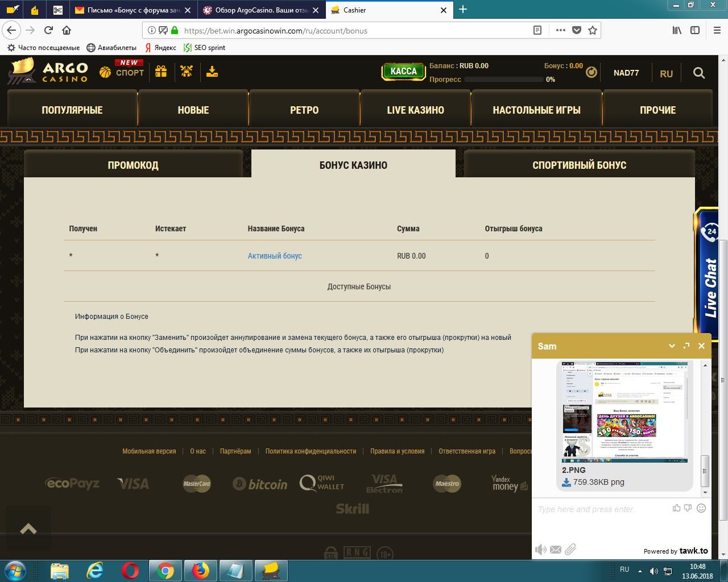Open the site search magnifier
This screenshot has height=582, width=728.
click(x=699, y=73)
